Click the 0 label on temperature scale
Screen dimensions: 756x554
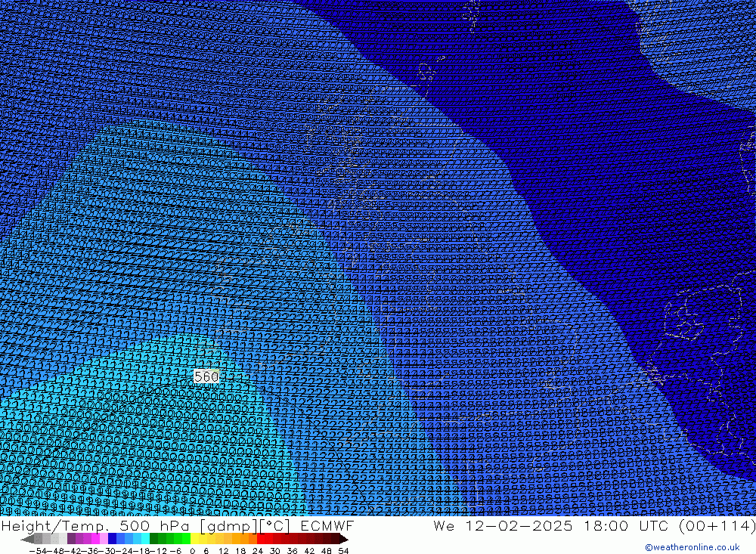click(192, 551)
